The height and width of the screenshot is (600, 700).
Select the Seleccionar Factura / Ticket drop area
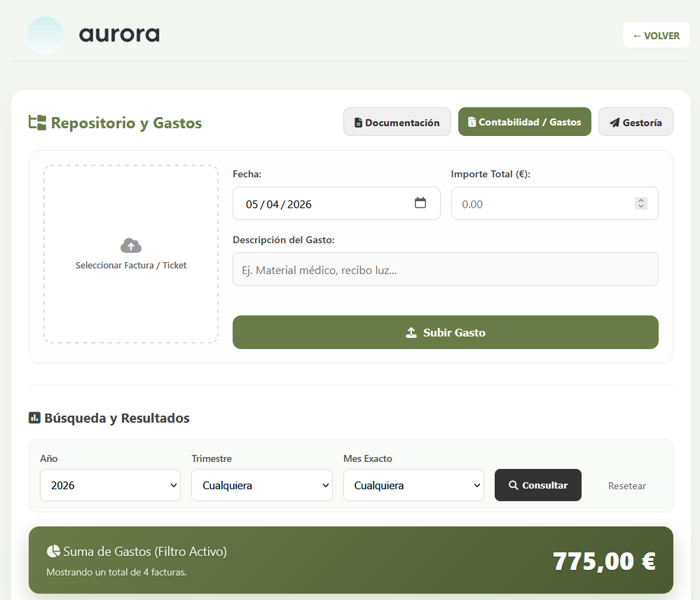click(x=131, y=254)
